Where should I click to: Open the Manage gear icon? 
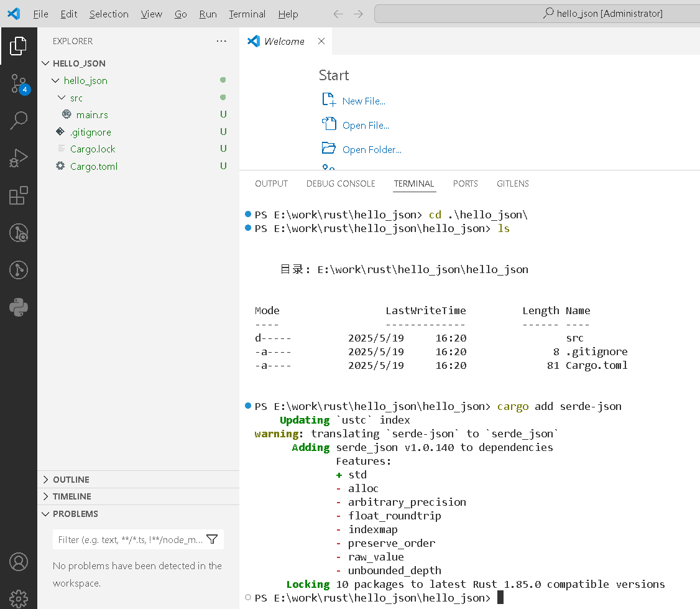tap(19, 598)
